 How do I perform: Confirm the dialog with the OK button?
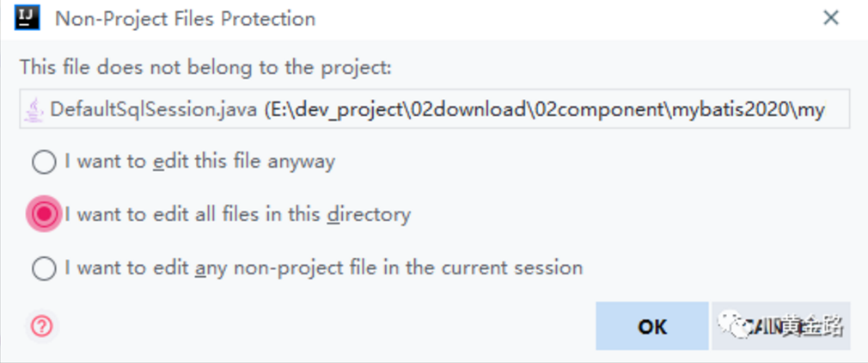click(x=652, y=326)
